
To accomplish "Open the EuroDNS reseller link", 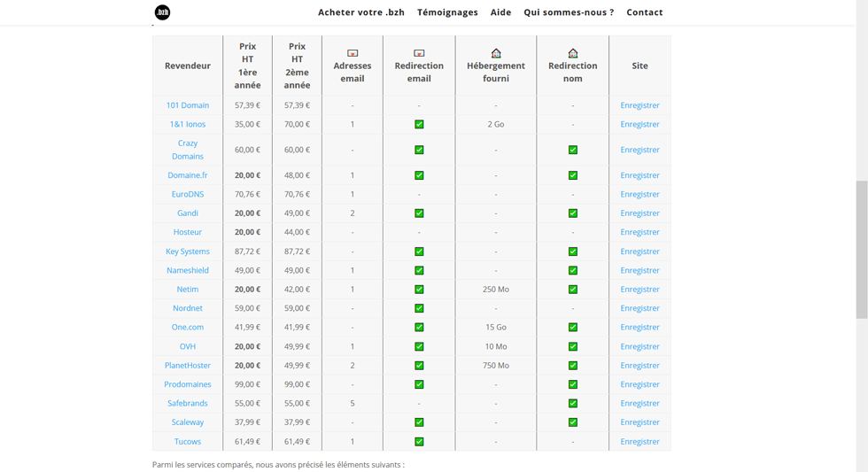I will point(188,194).
